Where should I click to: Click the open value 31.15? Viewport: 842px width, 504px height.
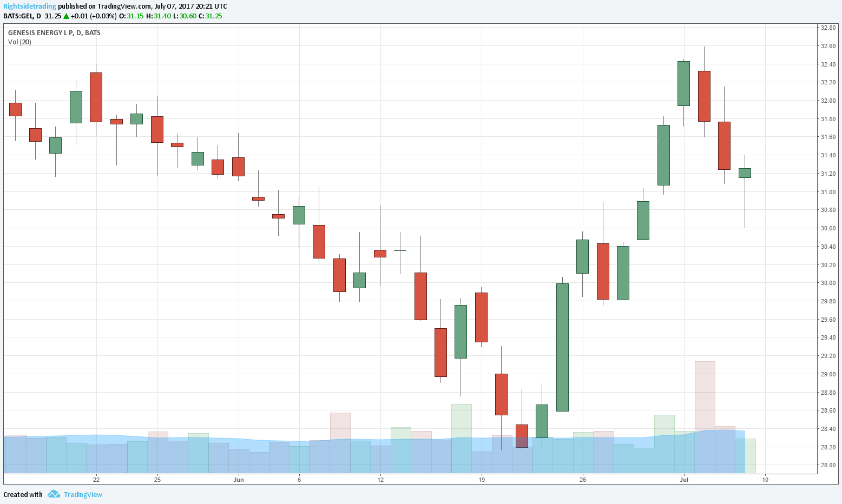[135, 16]
